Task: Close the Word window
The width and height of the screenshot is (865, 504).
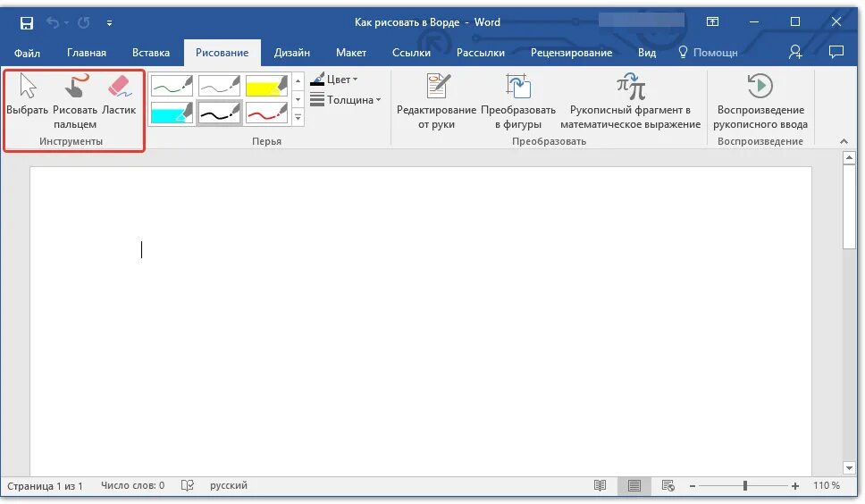Action: click(x=836, y=22)
